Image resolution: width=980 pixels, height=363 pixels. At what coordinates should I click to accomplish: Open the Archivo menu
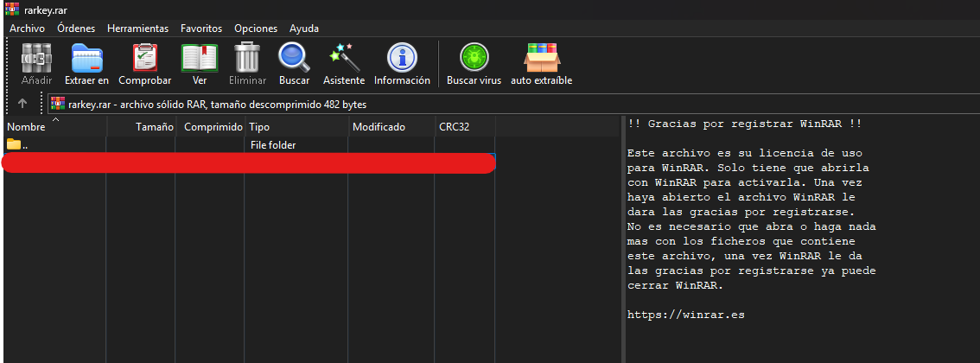coord(27,29)
